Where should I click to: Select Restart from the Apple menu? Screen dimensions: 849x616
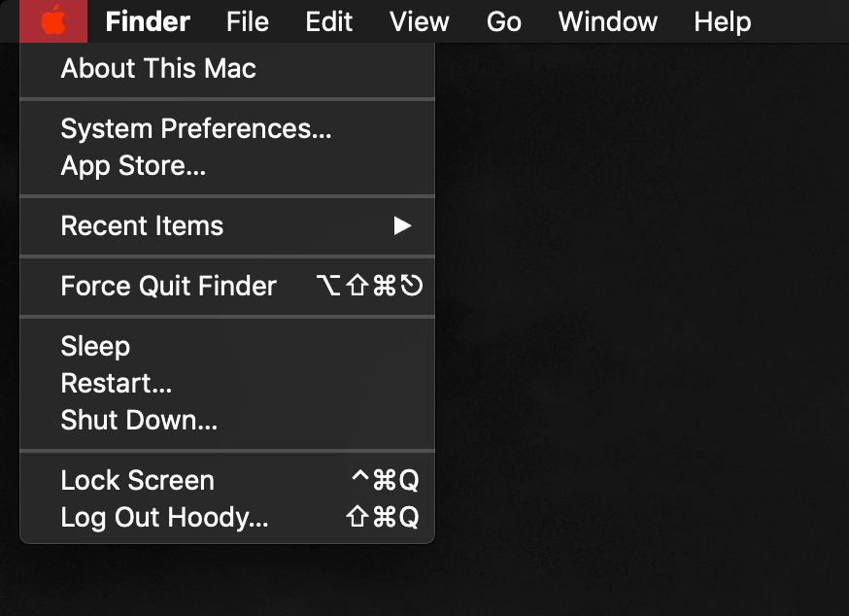[x=227, y=383]
